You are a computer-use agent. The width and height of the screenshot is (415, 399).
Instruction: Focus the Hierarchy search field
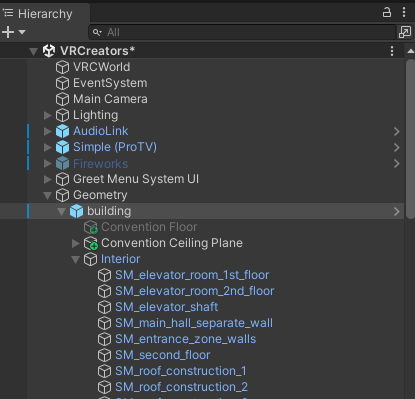[242, 32]
